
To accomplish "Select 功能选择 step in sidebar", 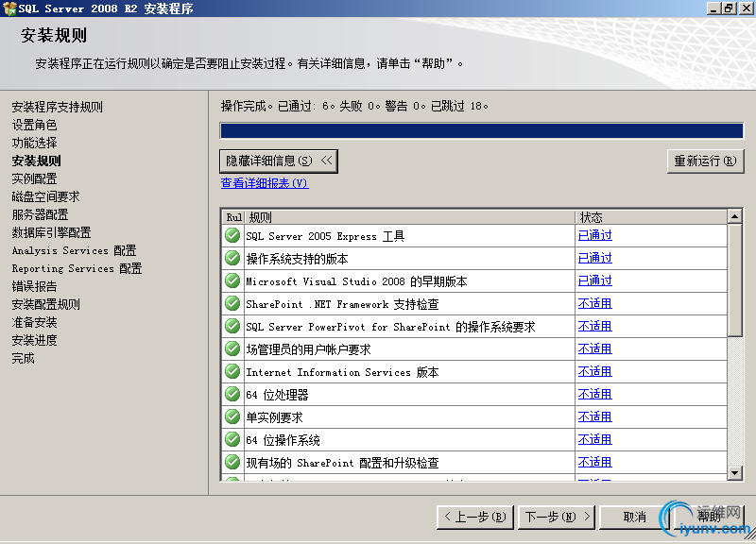I will [x=34, y=143].
